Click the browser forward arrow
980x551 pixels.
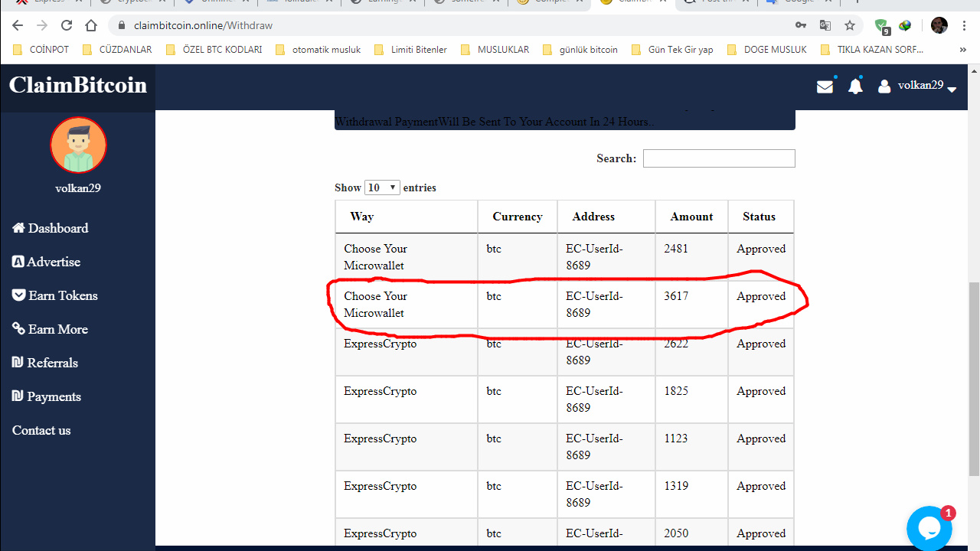tap(42, 25)
